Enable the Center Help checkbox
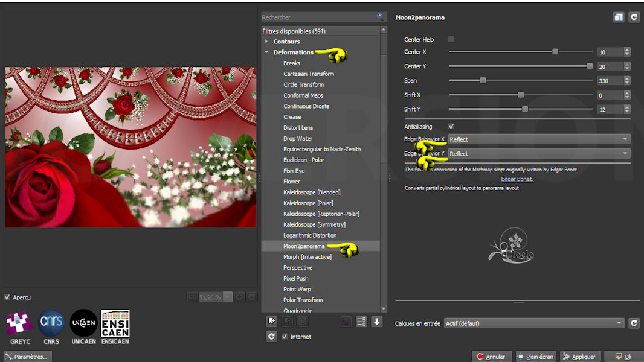The height and width of the screenshot is (362, 644). [x=451, y=39]
